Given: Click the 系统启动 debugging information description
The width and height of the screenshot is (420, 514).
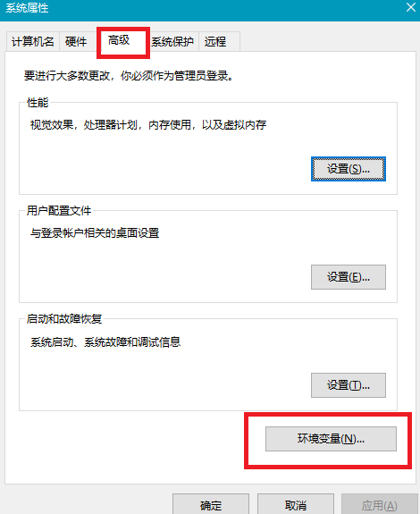Looking at the screenshot, I should [x=105, y=342].
